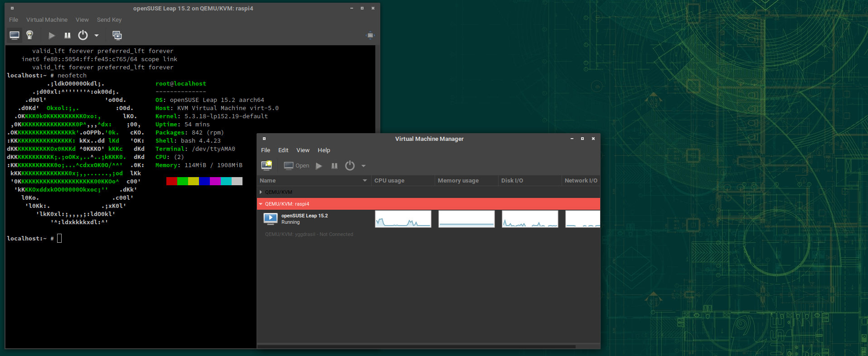Open the Virtual Machine menu
868x356 pixels.
click(x=47, y=19)
